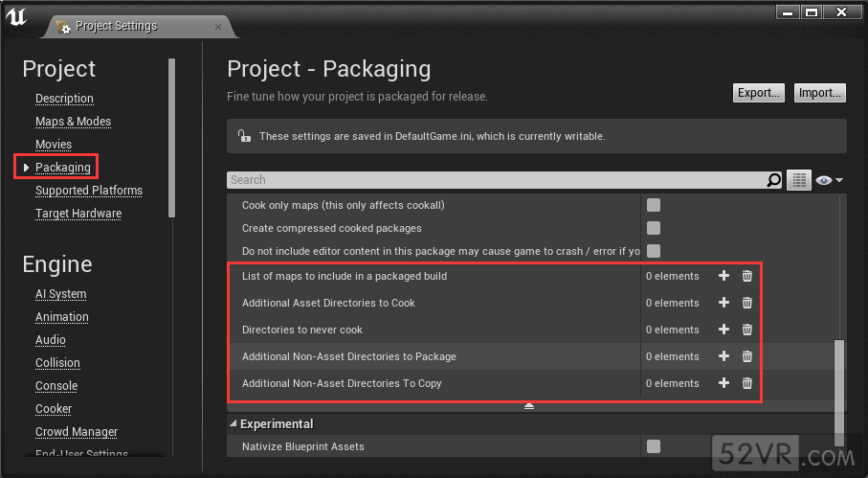The width and height of the screenshot is (868, 478).
Task: Collapse advanced packaging options arrow
Action: coord(529,406)
